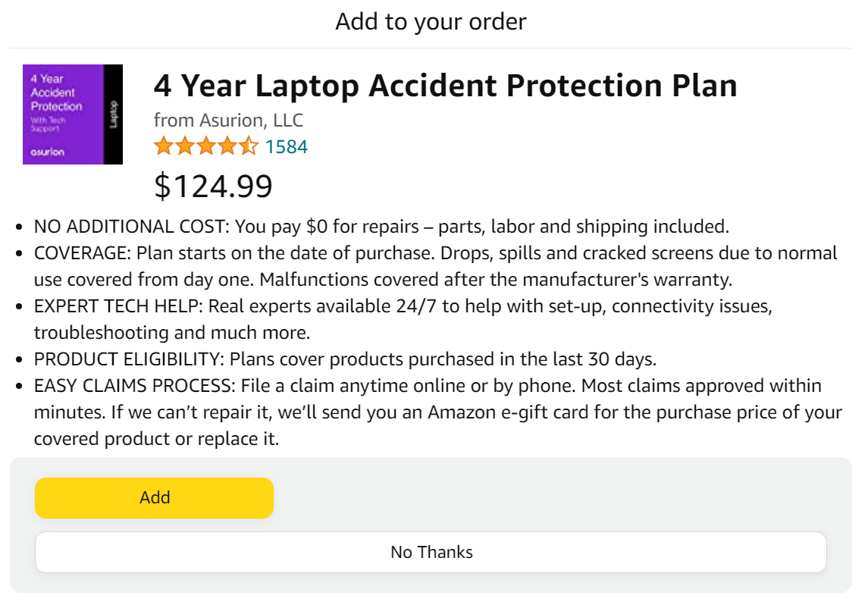868x608 pixels.
Task: Click the half-filled fifth rating star
Action: coord(249,146)
